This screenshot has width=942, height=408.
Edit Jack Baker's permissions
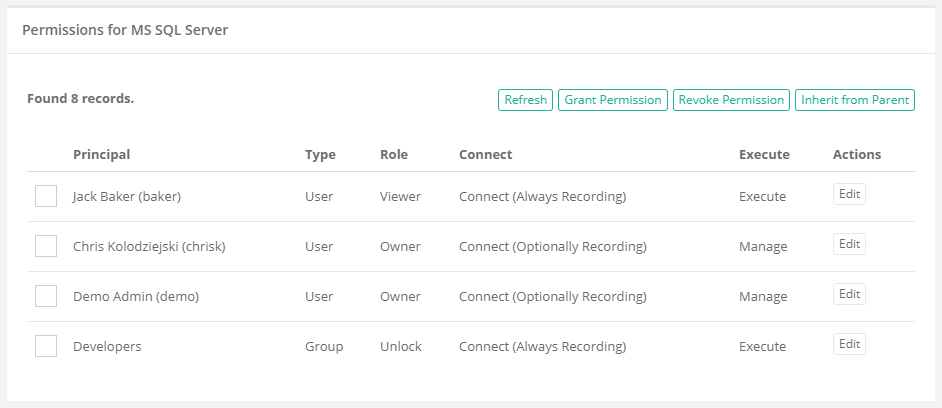point(848,195)
